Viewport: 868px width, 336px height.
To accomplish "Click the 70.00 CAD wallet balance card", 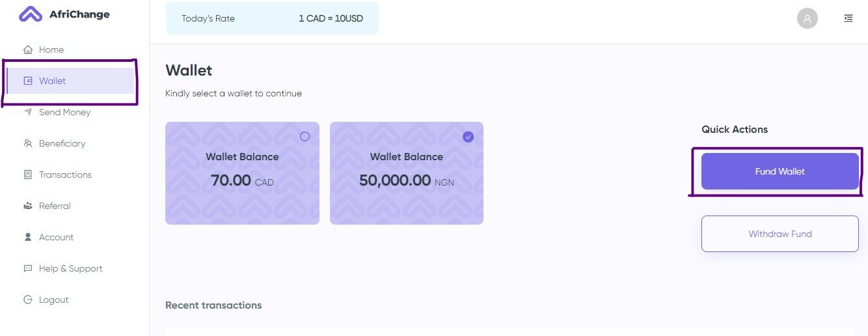I will [x=242, y=173].
